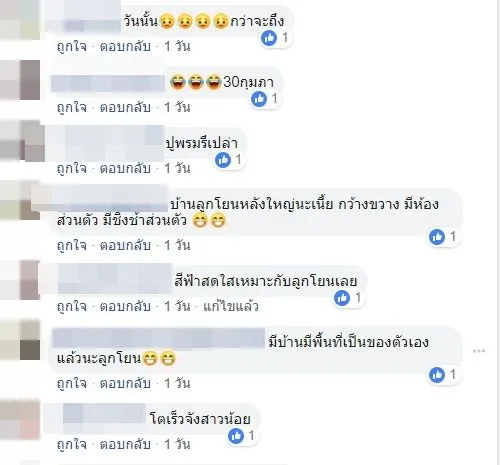Open like reaction count on ปูพรมรึเปล่า comment
This screenshot has height=465, width=500.
pyautogui.click(x=238, y=159)
